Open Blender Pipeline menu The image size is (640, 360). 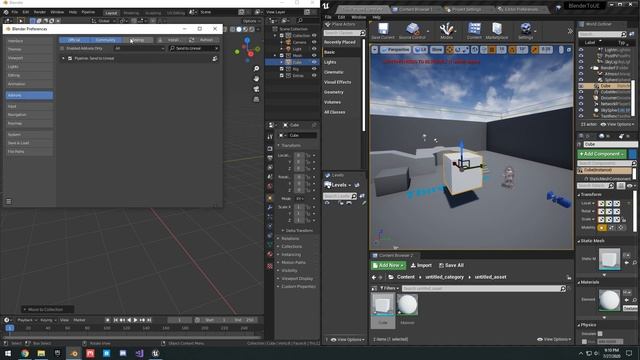pyautogui.click(x=88, y=12)
